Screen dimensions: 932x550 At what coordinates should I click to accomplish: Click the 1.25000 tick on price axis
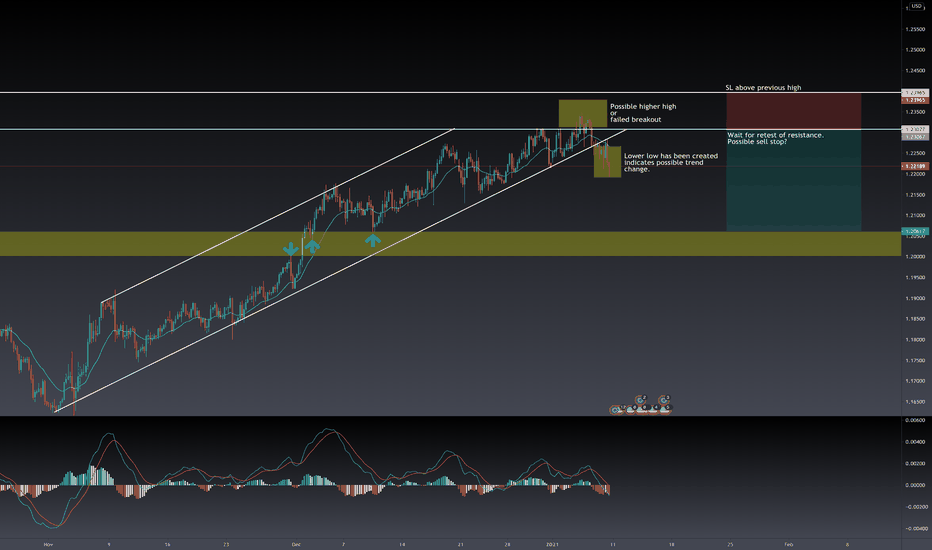915,49
